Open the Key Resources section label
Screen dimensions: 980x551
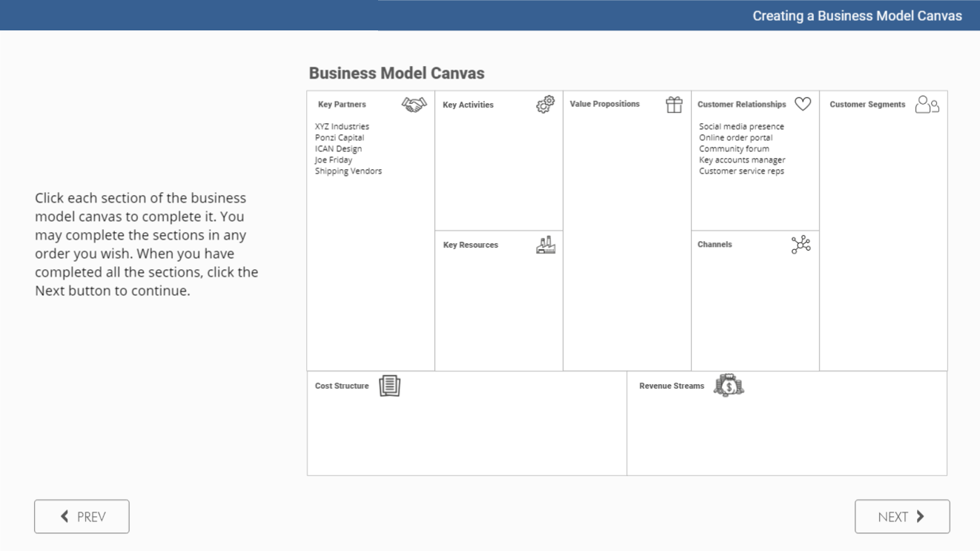[x=470, y=245]
